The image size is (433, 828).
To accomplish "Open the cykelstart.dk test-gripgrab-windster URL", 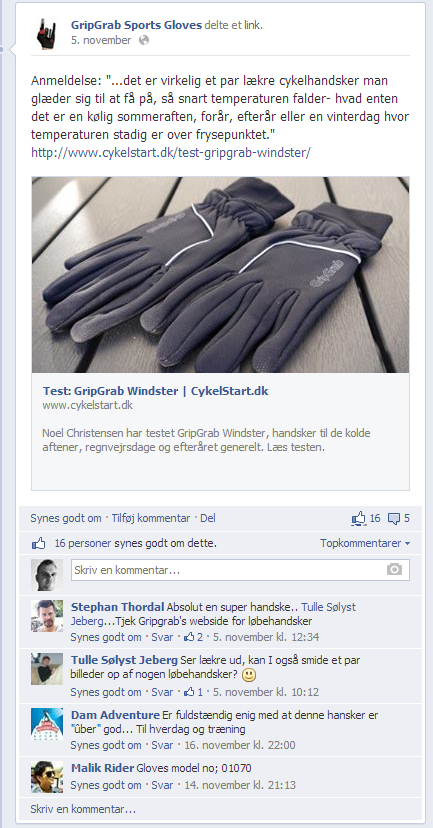I will (x=171, y=153).
